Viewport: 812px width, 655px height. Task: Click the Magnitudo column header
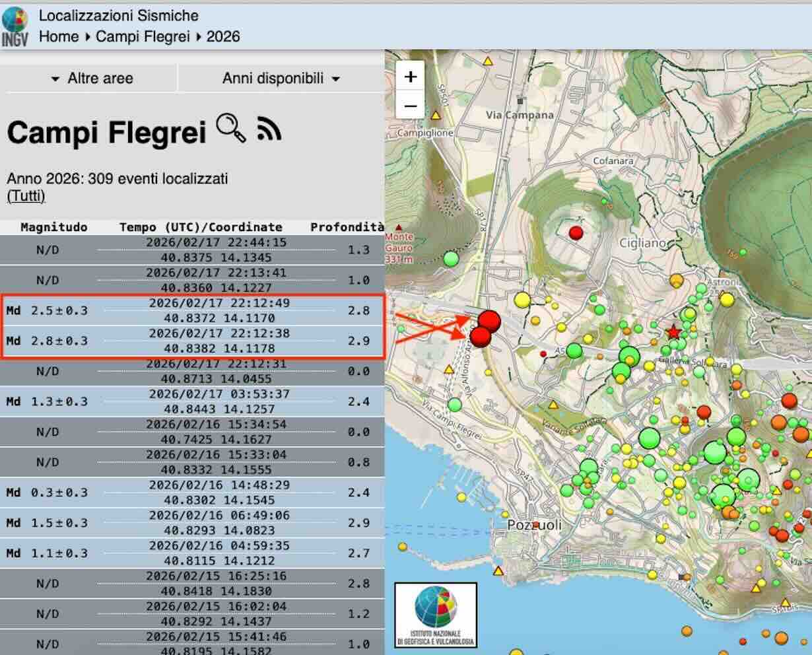(x=53, y=227)
